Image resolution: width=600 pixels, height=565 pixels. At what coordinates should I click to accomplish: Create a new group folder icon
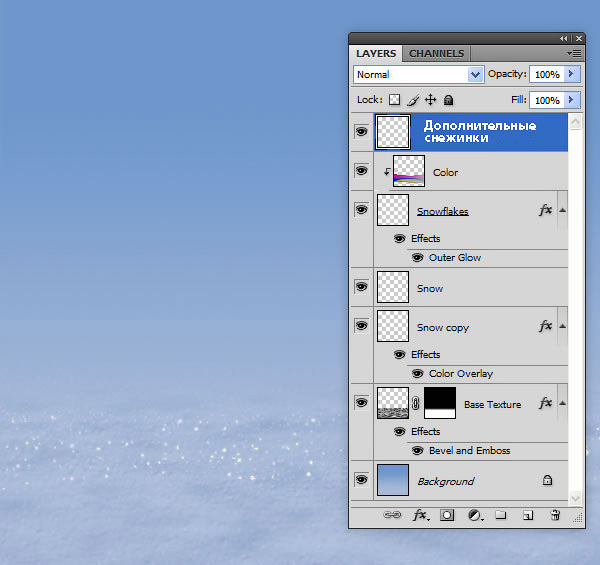[501, 515]
